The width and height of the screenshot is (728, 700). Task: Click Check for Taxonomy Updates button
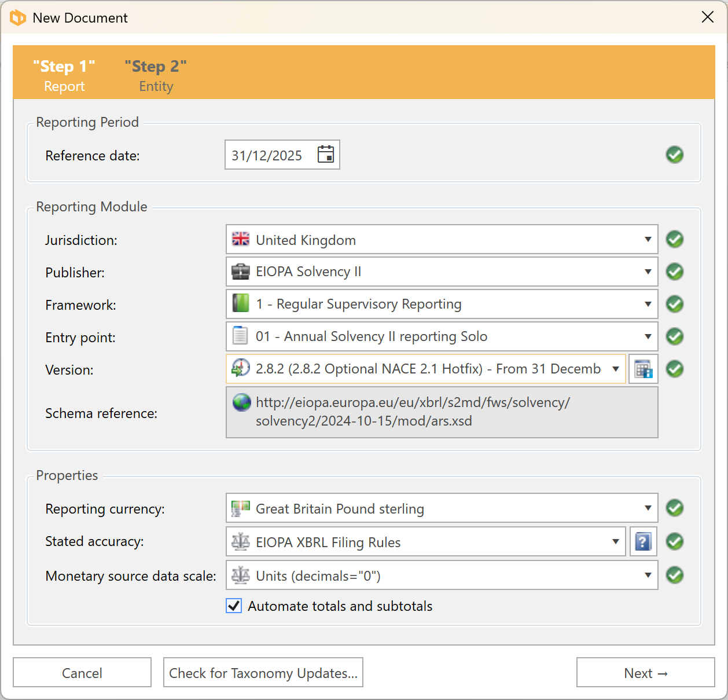click(263, 673)
